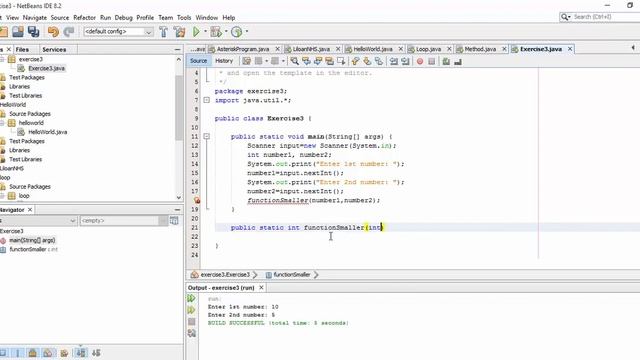Viewport: 640px width, 360px height.
Task: Switch editor to Source view
Action: click(198, 61)
